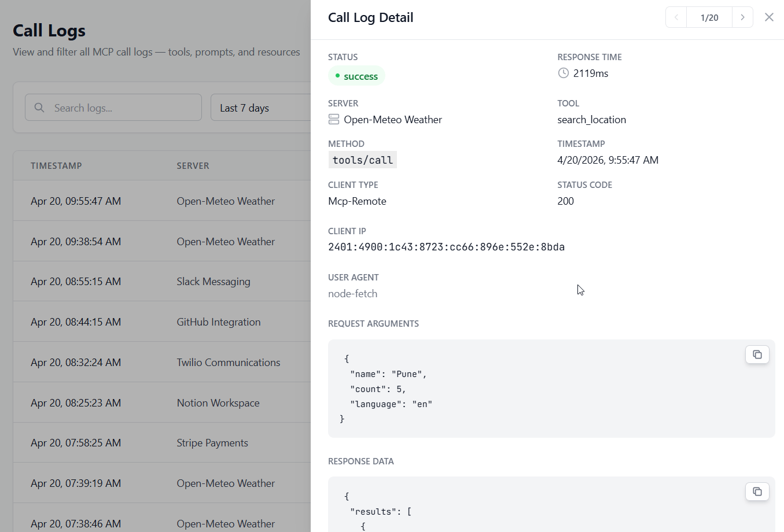Copy the response data JSON
Screen dimensions: 784x532
pyautogui.click(x=757, y=492)
